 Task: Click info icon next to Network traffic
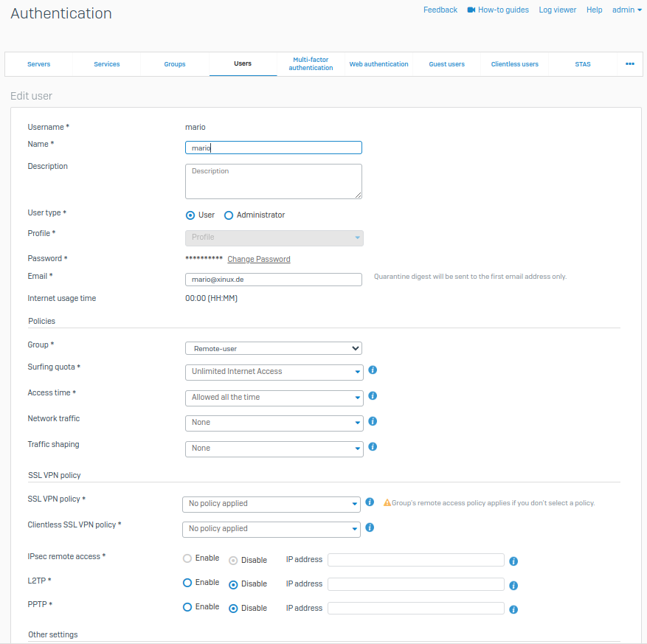(373, 421)
